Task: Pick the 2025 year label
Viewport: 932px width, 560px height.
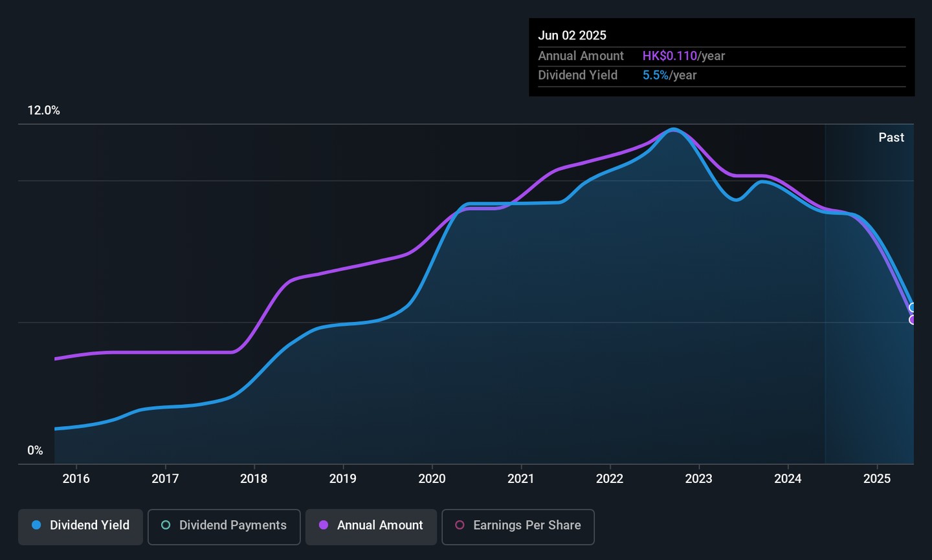Action: pos(877,479)
